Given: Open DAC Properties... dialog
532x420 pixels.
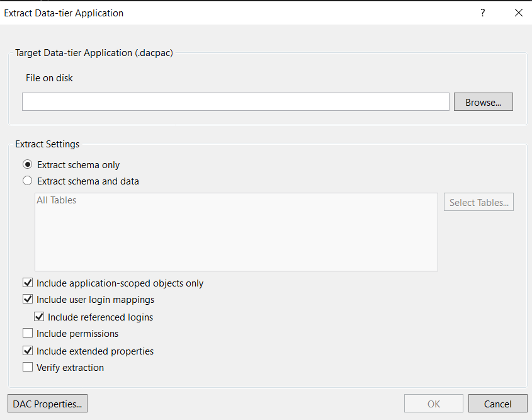Looking at the screenshot, I should click(47, 404).
